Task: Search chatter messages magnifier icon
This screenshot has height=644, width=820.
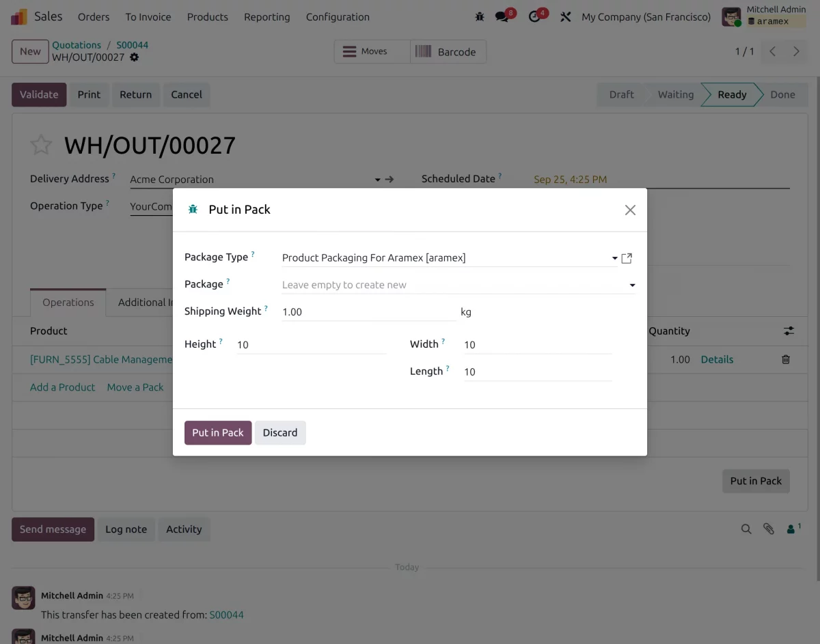Action: tap(746, 529)
